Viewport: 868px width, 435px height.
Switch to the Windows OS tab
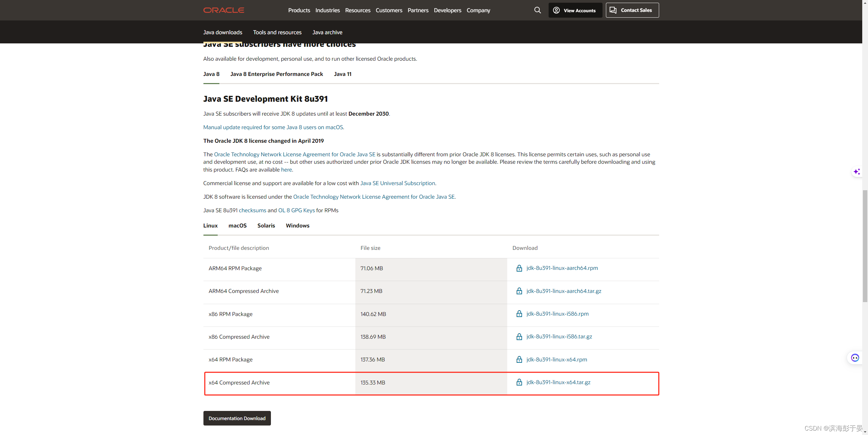[297, 225]
